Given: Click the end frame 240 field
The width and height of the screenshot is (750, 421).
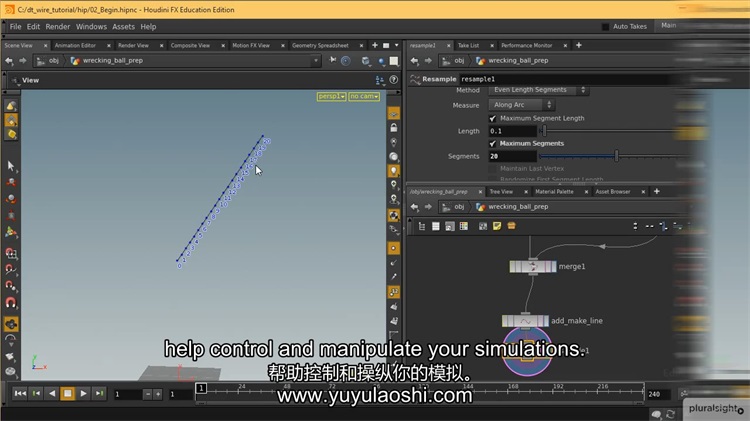Looking at the screenshot, I should click(657, 394).
